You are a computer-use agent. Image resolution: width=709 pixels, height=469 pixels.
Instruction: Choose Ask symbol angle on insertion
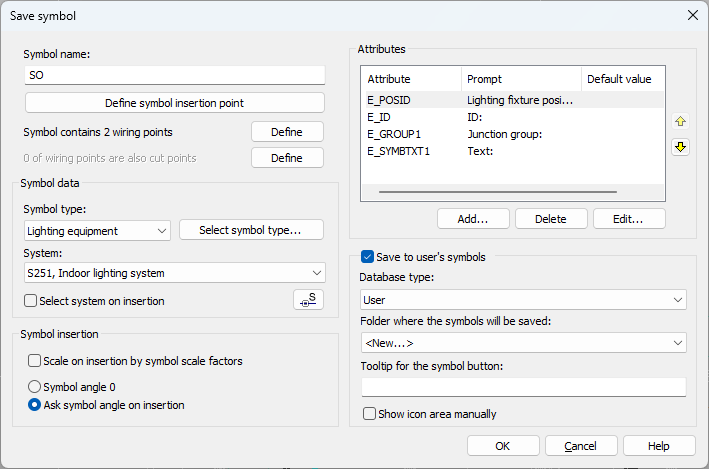(x=36, y=405)
